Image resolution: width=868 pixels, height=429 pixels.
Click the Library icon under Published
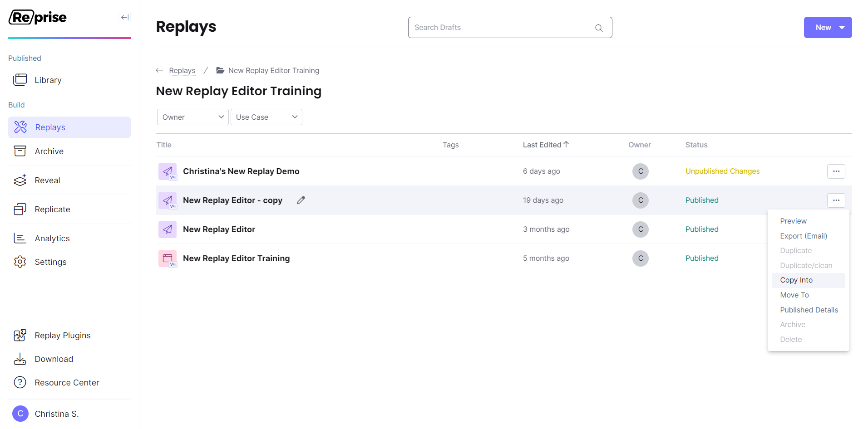20,79
